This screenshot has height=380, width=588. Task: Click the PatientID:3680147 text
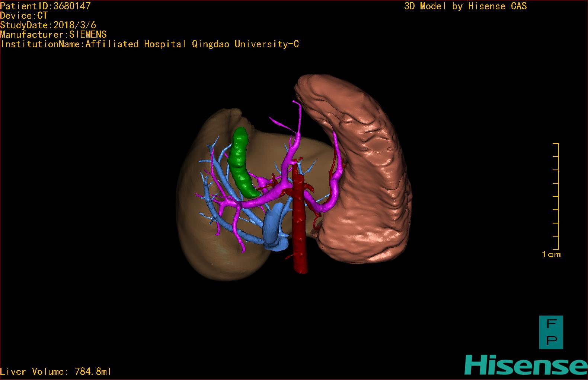point(45,6)
